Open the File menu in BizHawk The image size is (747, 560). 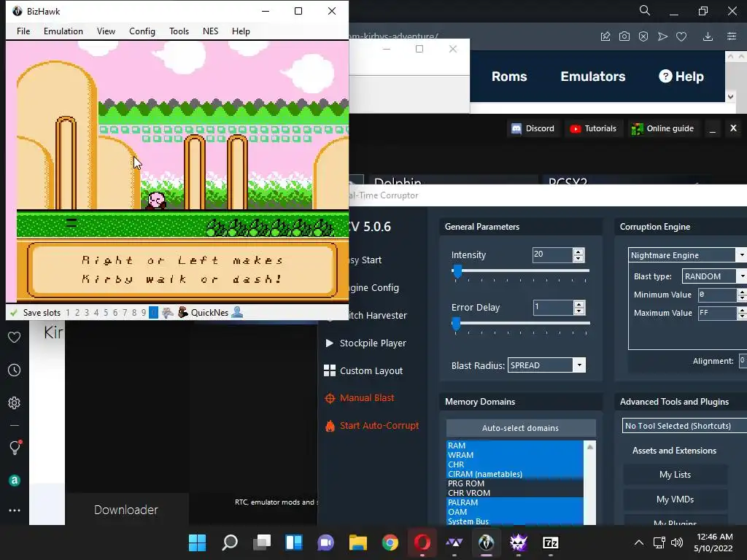tap(23, 31)
